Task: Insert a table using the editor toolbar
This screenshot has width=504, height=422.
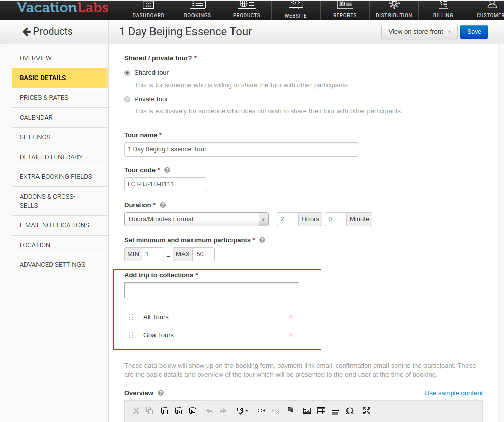Action: click(321, 411)
